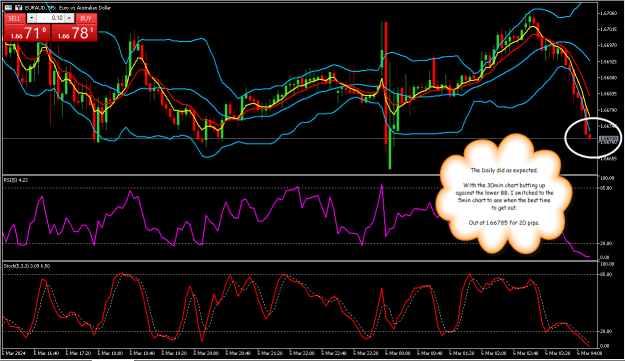Open the depth of market chart icon
The image size is (625, 361).
pyautogui.click(x=18, y=8)
